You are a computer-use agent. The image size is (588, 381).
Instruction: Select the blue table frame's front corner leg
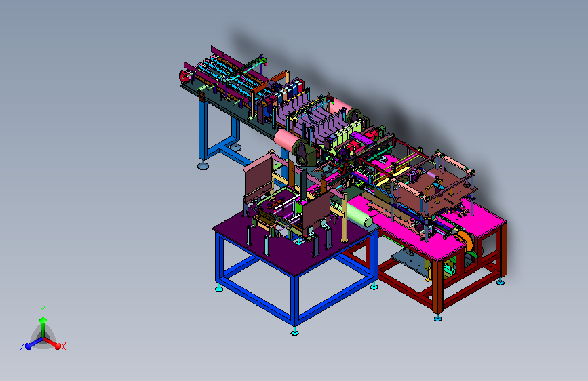click(294, 301)
